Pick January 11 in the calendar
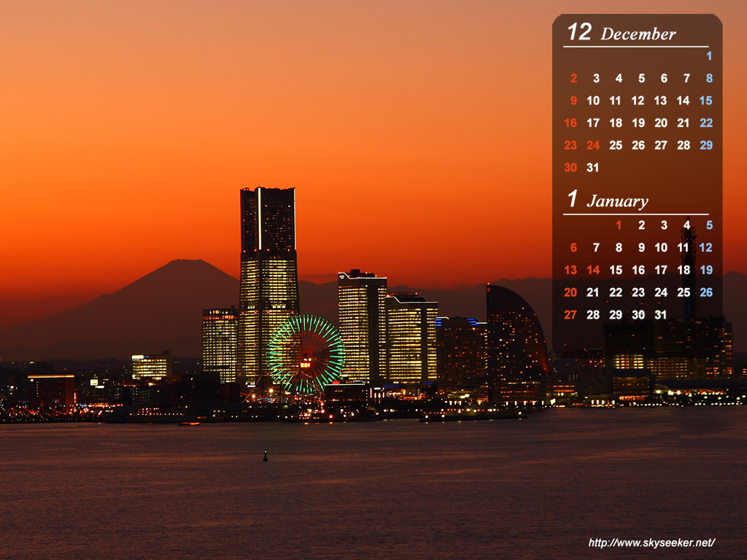The height and width of the screenshot is (560, 747). pyautogui.click(x=683, y=248)
